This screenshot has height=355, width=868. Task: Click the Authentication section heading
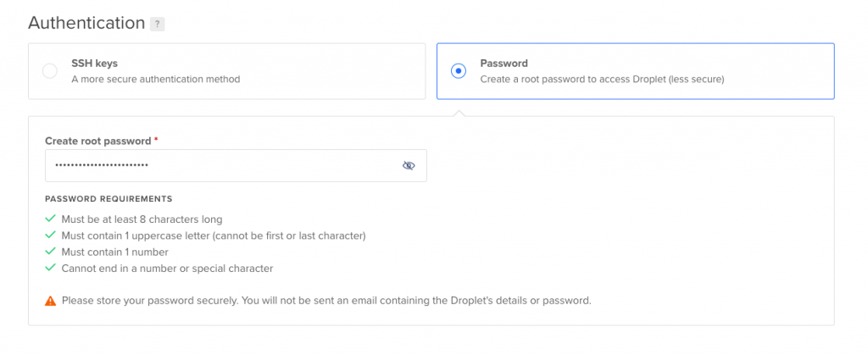[x=86, y=23]
